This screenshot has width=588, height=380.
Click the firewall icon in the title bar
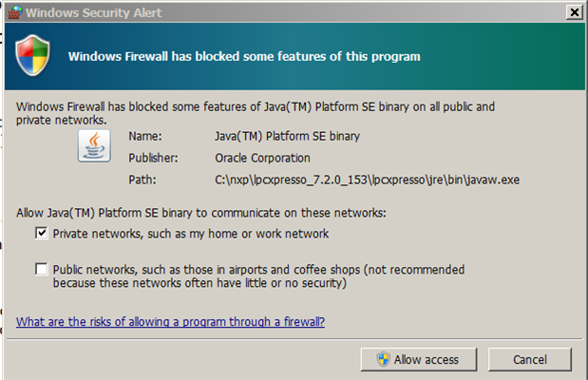(x=15, y=12)
